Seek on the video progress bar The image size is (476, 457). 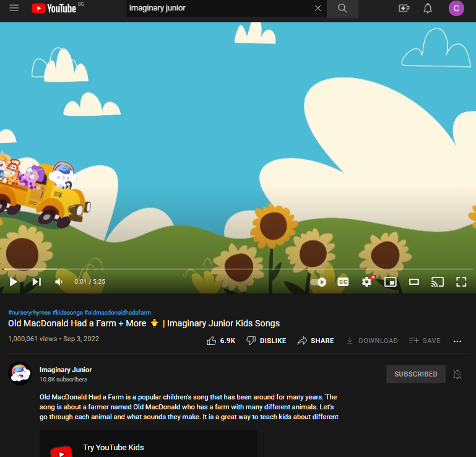(238, 269)
